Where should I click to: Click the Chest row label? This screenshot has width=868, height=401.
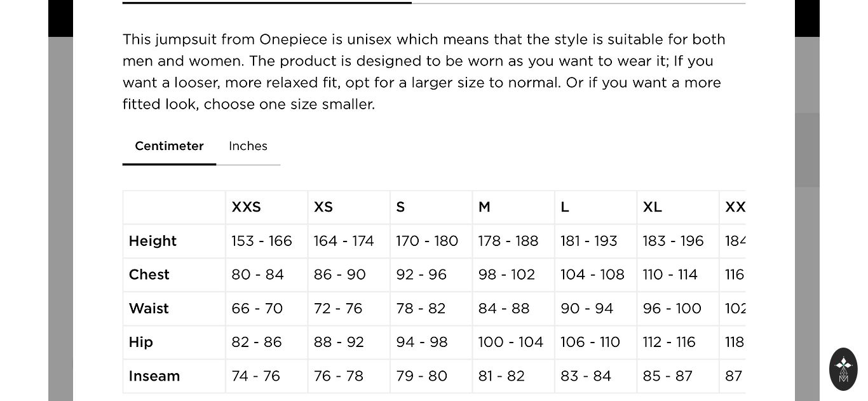pyautogui.click(x=149, y=275)
